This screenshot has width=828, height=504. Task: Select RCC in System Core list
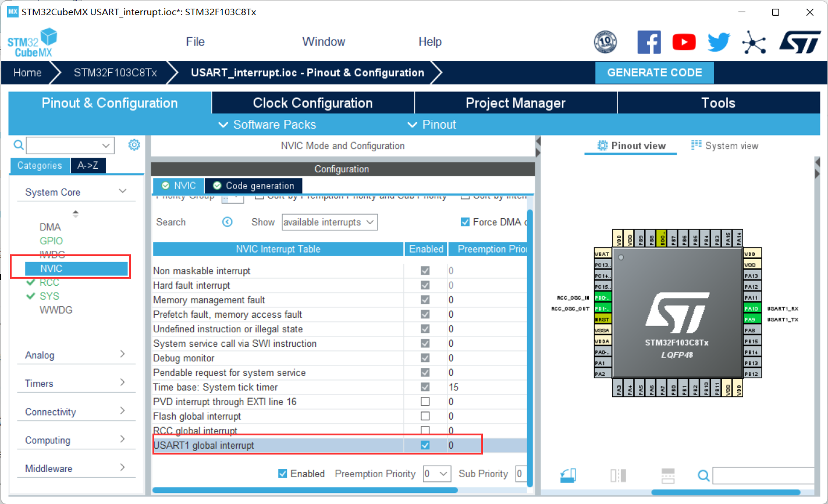pyautogui.click(x=49, y=282)
